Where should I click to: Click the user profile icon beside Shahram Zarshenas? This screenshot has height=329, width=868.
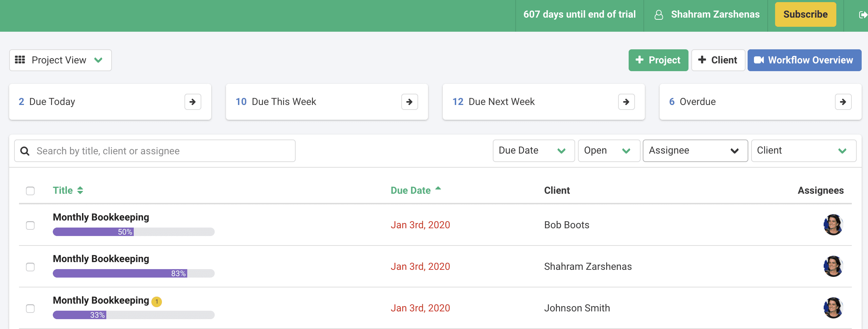659,15
